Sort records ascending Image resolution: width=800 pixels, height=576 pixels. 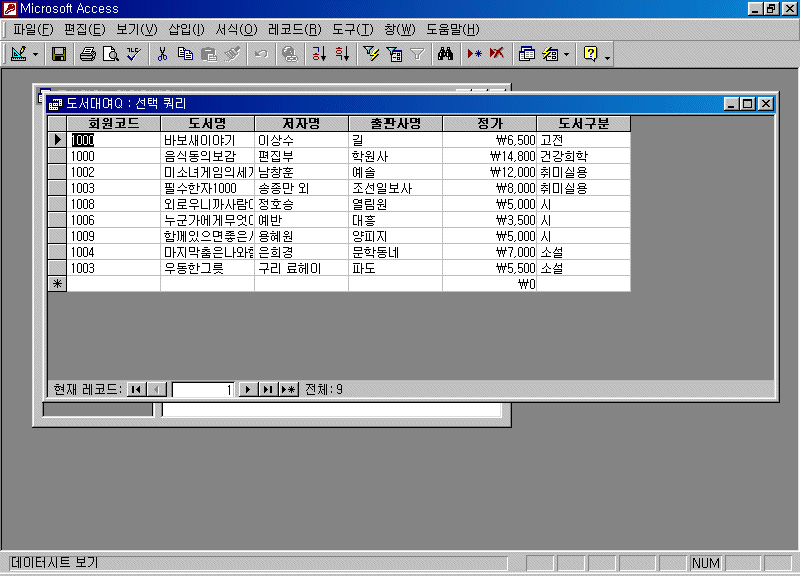(319, 54)
